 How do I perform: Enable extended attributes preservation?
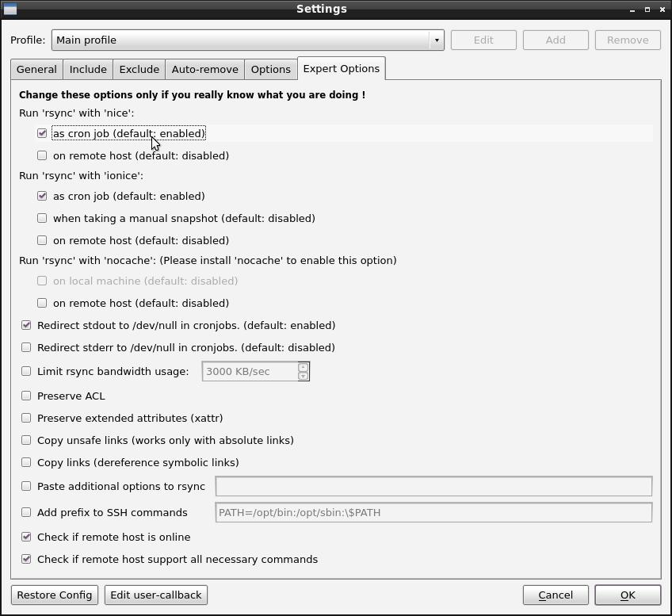[x=26, y=418]
